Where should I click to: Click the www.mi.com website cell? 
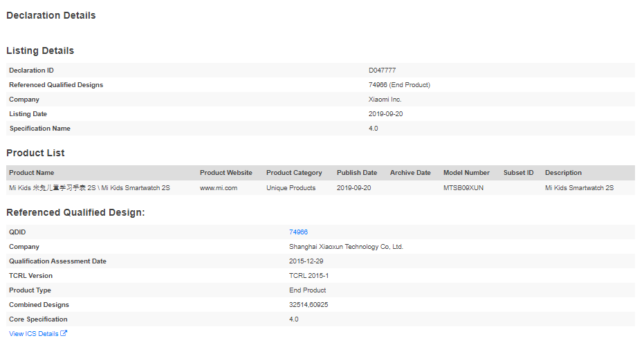point(219,188)
